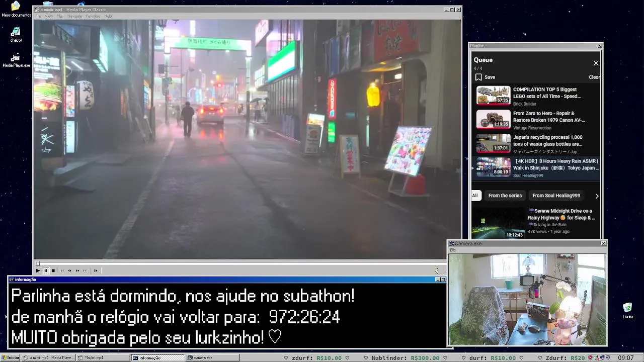The height and width of the screenshot is (362, 644).
Task: Switch to informação taskbar button
Action: coord(157,357)
